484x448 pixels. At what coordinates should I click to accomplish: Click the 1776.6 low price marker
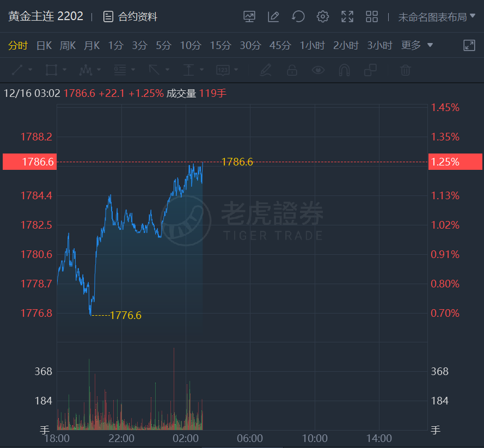coord(125,315)
